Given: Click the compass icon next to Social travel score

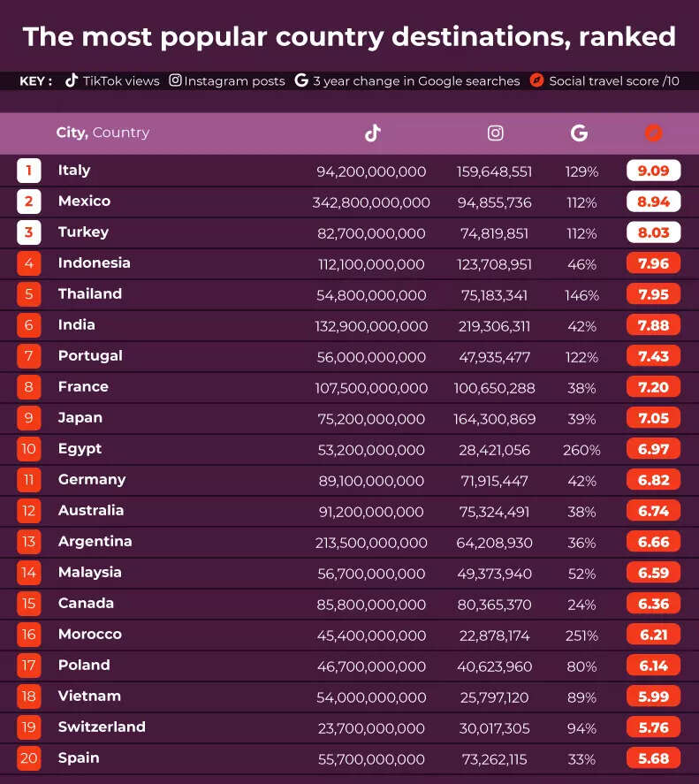Looking at the screenshot, I should coord(536,80).
